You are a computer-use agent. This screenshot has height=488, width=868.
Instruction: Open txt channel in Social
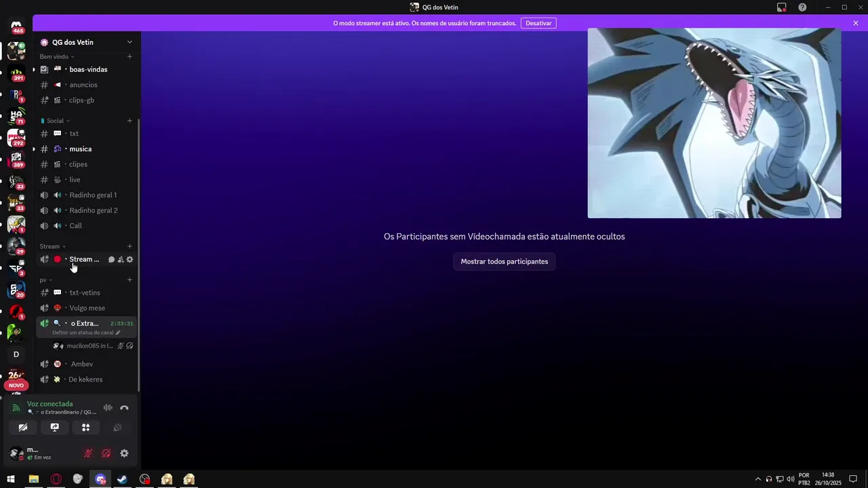(x=87, y=134)
